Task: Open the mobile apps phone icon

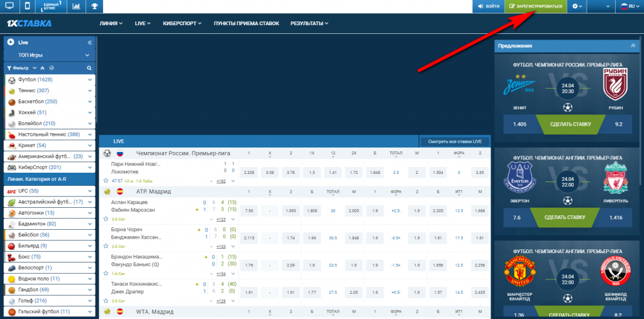Action: point(28,6)
